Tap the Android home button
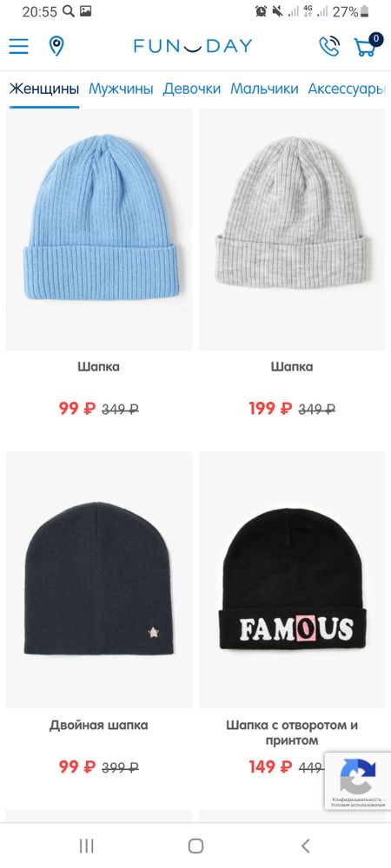 (195, 845)
